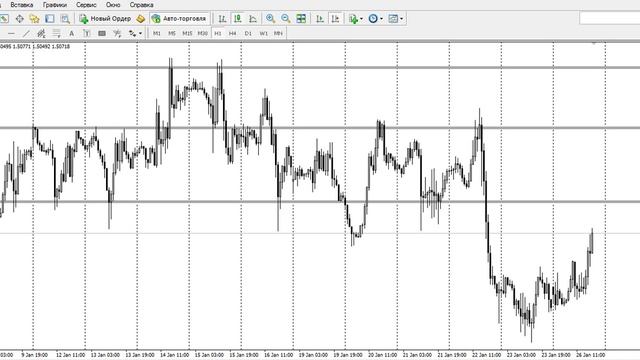
Task: Click the 14 Jan 11:00 time label
Action: coord(175,355)
